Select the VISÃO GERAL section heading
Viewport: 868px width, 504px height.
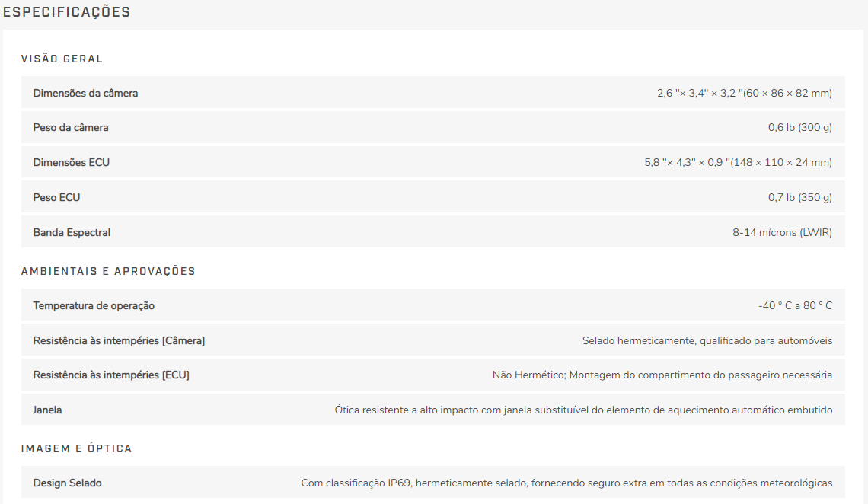click(62, 59)
